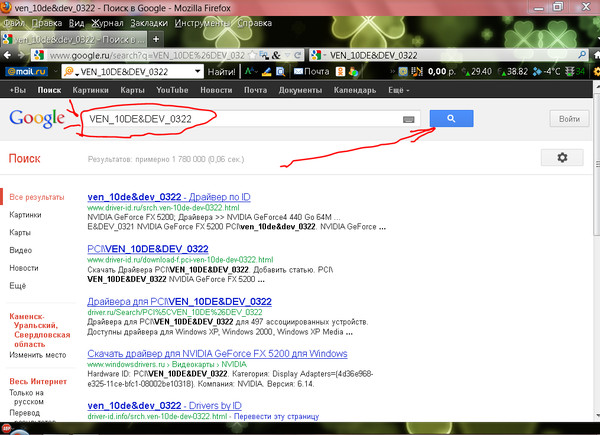Click the mail.ru search agent icon

click(70, 72)
